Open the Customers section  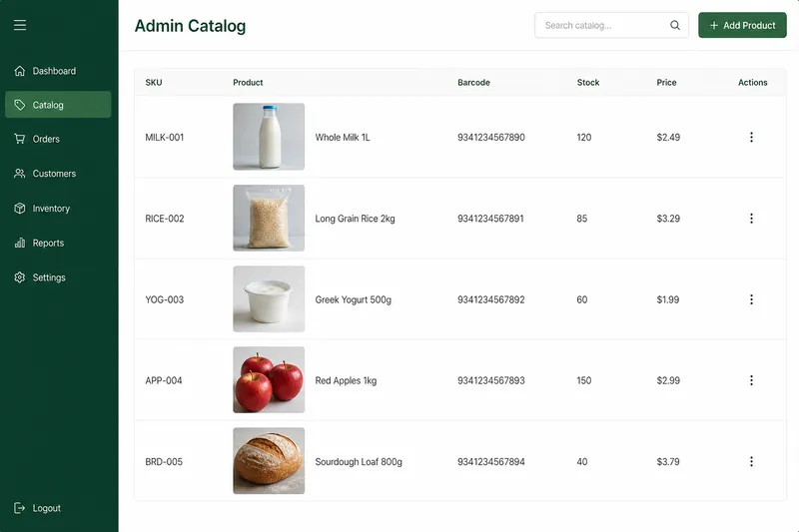tap(58, 174)
